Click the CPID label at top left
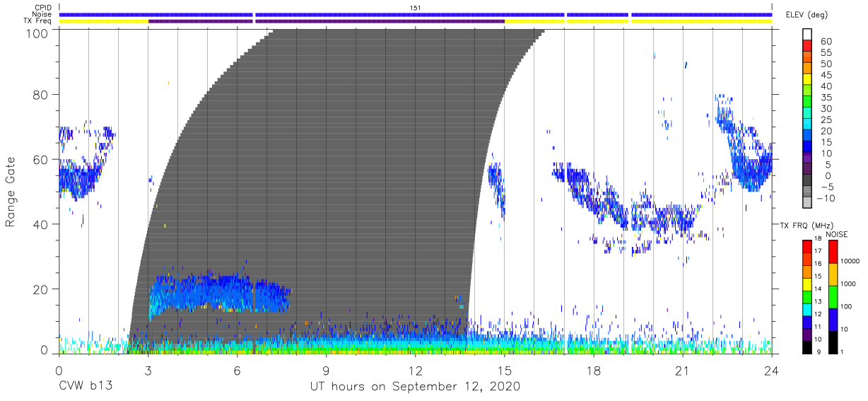Image resolution: width=868 pixels, height=401 pixels. click(x=42, y=7)
